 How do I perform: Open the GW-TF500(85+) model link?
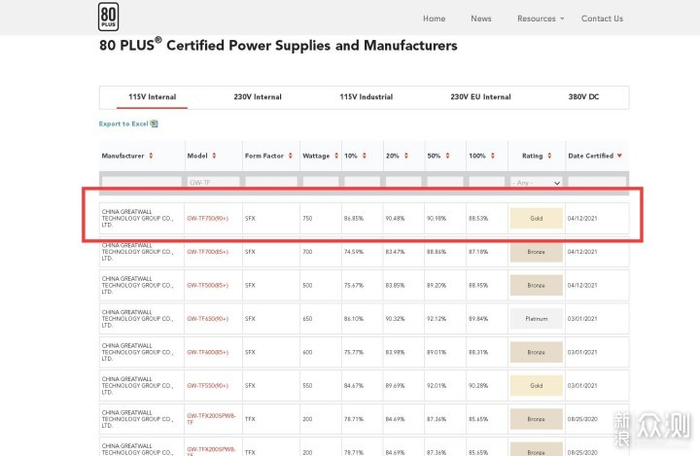[208, 285]
